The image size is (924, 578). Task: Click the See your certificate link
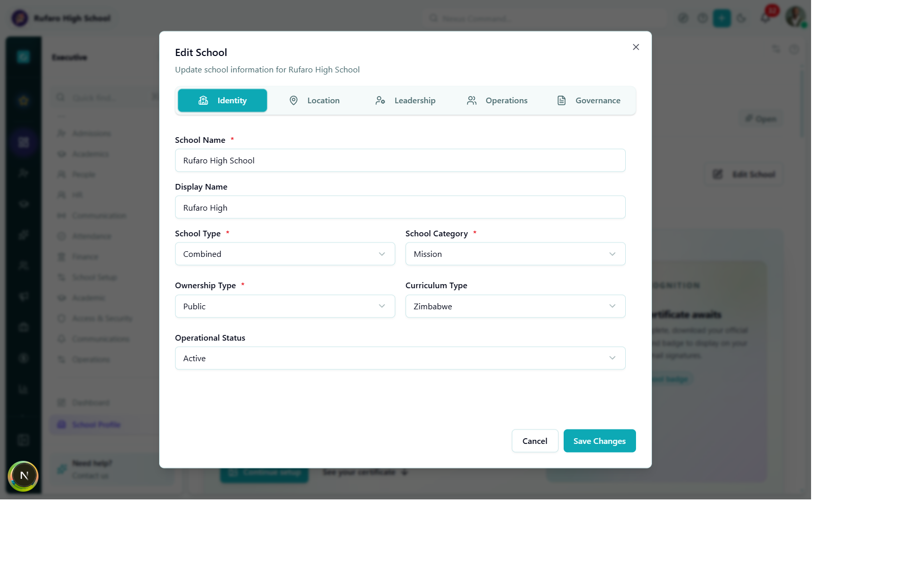coord(365,472)
